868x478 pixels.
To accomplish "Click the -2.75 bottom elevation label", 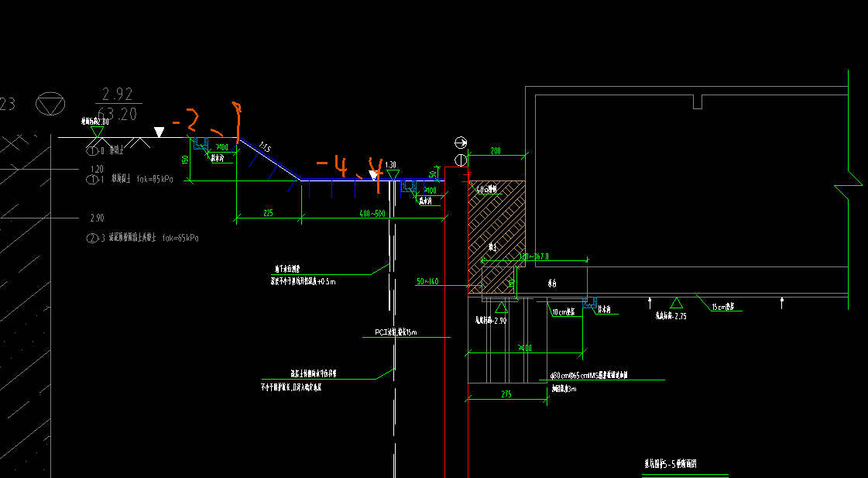I will coord(671,316).
